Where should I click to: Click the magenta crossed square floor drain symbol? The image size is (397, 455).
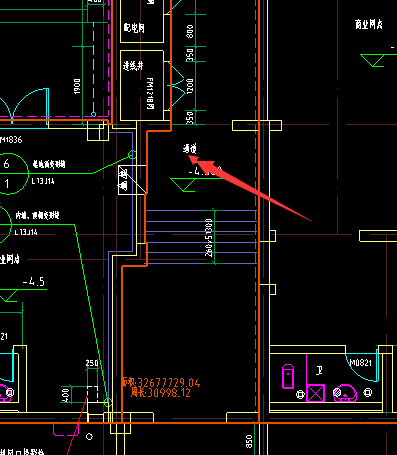(315, 393)
